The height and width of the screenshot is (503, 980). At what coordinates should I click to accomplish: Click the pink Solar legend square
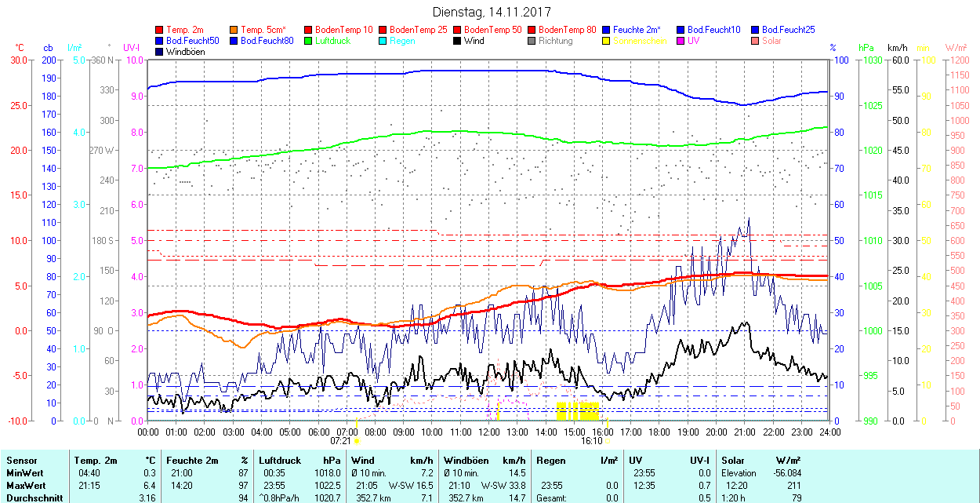(756, 41)
